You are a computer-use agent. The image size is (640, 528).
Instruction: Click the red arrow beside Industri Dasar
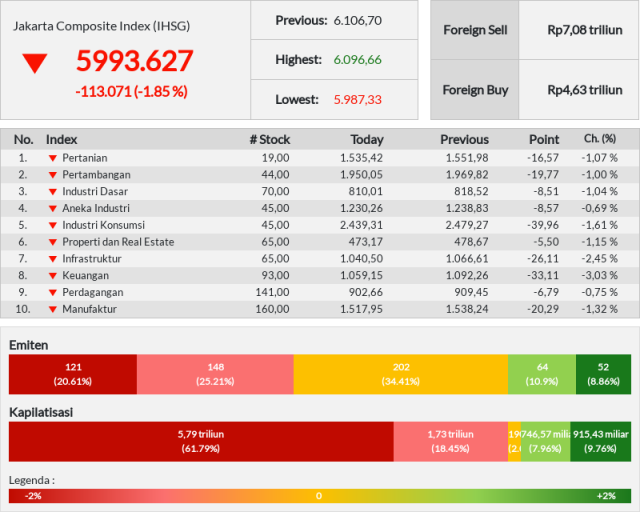click(53, 192)
